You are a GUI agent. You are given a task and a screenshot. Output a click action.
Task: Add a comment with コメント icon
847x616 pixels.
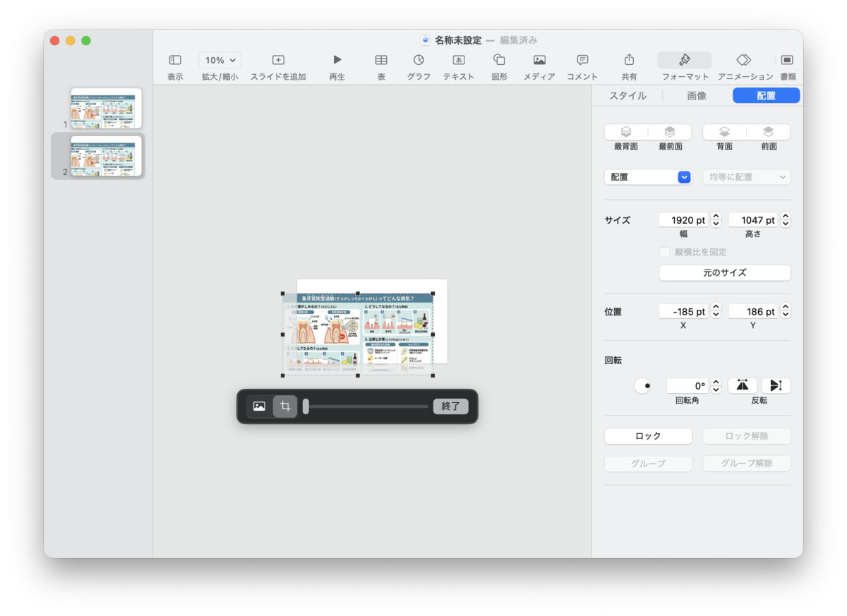coord(582,60)
